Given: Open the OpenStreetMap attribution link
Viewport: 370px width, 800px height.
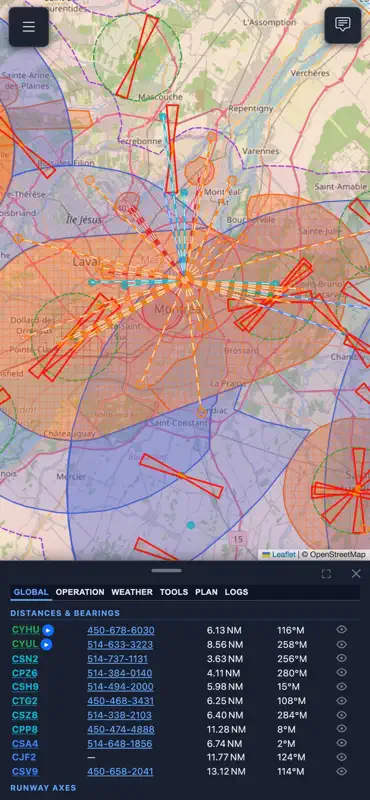Looking at the screenshot, I should click(x=337, y=555).
